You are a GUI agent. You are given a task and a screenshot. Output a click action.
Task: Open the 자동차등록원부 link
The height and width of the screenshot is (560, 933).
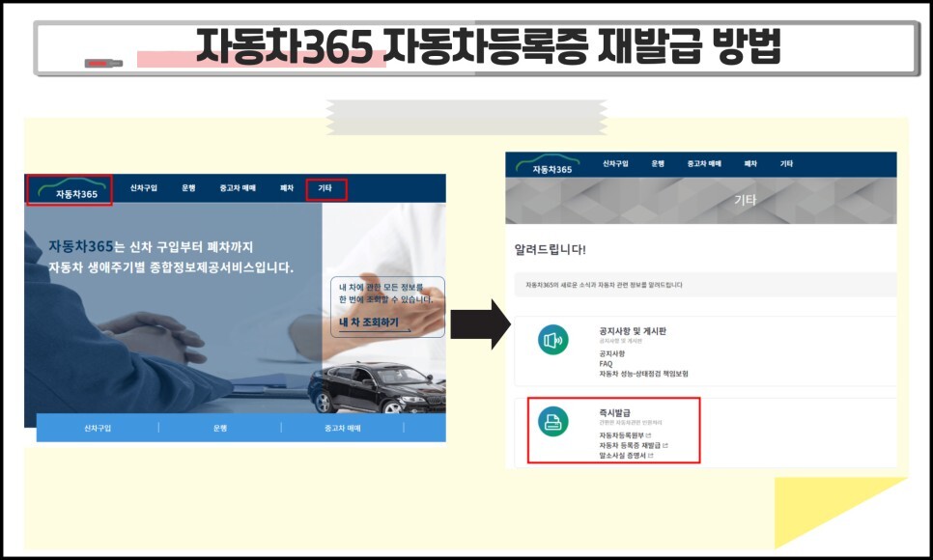621,435
